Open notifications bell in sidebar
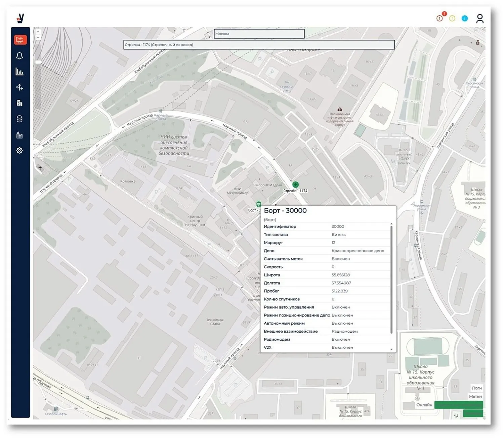This screenshot has height=438, width=504. pyautogui.click(x=19, y=56)
